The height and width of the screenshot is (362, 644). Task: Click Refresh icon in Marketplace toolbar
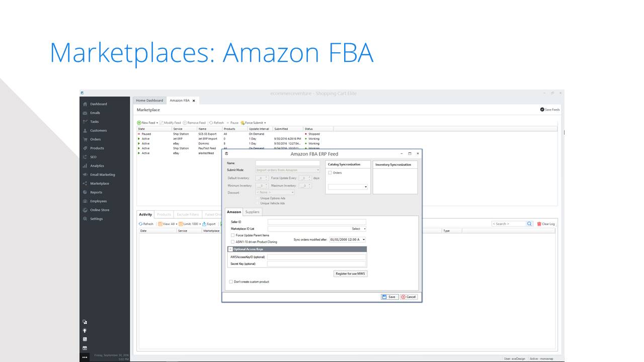pos(211,123)
